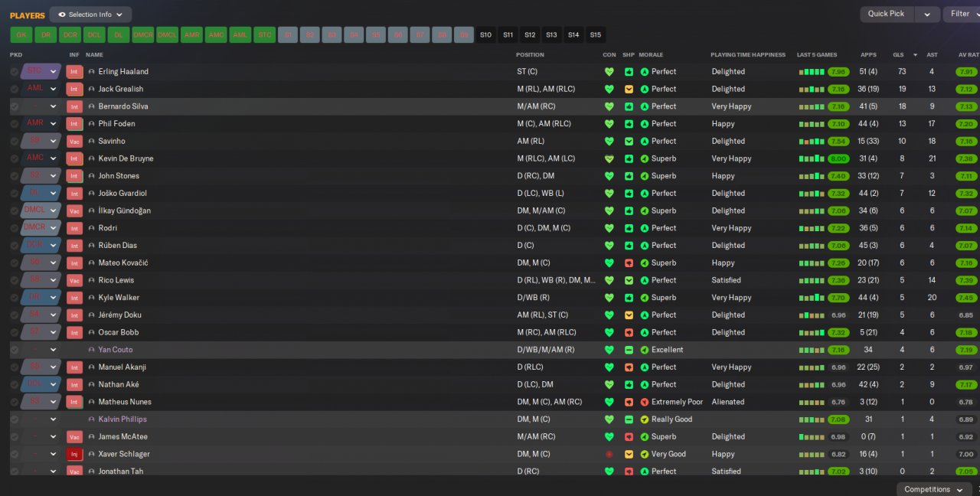Viewport: 980px width, 496px height.
Task: Click Jack Grealish's yellow match sharpness icon
Action: 629,90
